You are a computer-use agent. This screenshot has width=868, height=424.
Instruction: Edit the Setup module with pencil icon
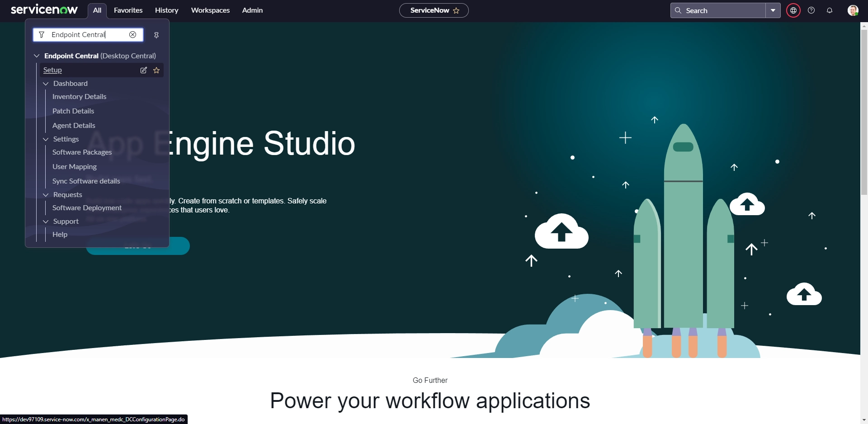143,70
